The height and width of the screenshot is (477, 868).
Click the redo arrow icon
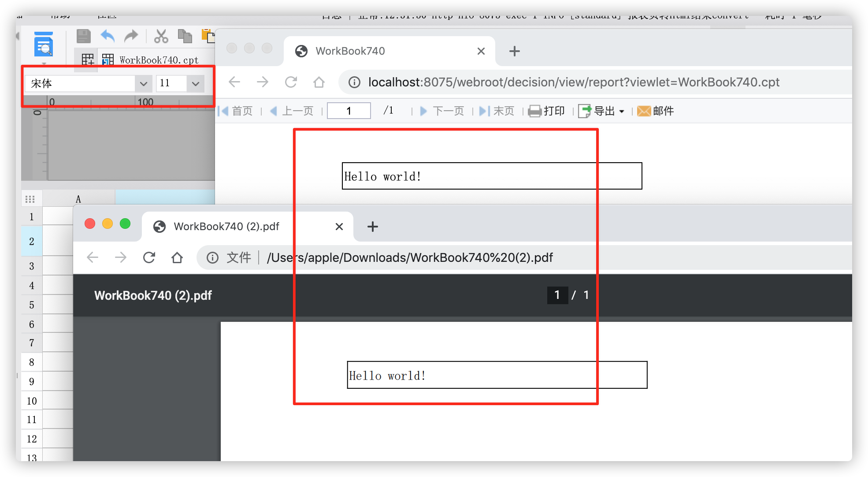(x=131, y=36)
